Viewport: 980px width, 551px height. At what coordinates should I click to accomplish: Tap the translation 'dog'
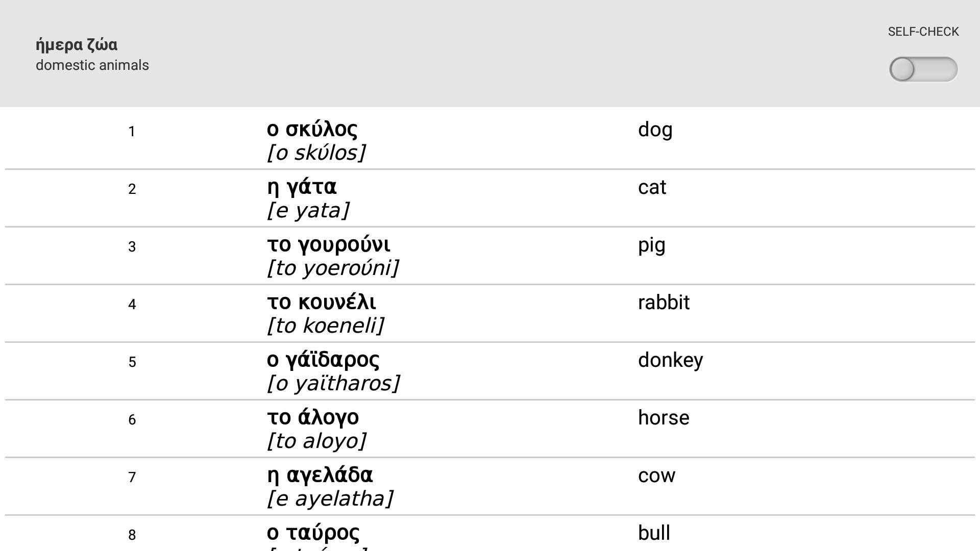click(x=655, y=130)
